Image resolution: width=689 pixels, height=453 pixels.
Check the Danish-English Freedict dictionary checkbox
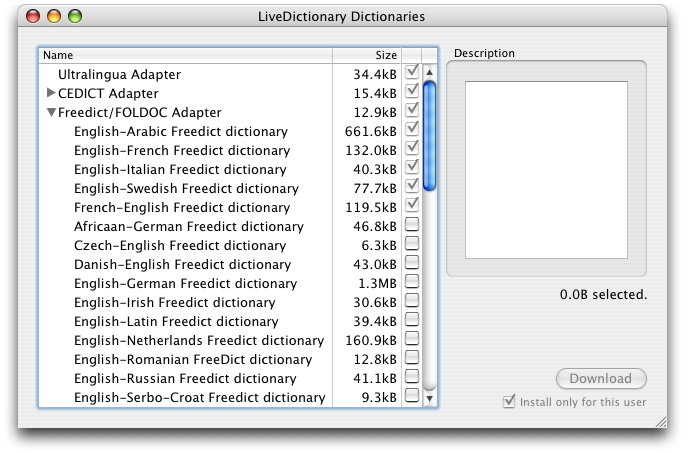click(412, 262)
